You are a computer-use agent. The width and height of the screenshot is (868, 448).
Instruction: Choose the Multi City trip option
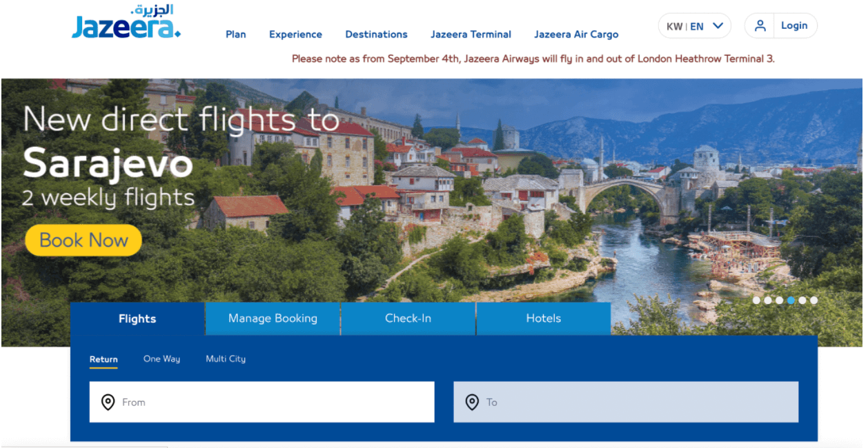pyautogui.click(x=226, y=358)
